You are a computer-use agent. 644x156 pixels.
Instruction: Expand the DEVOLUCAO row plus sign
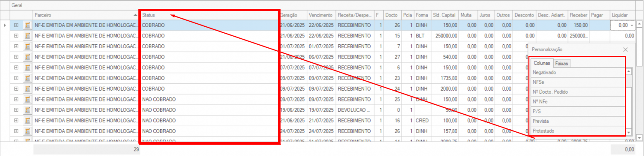(x=16, y=110)
